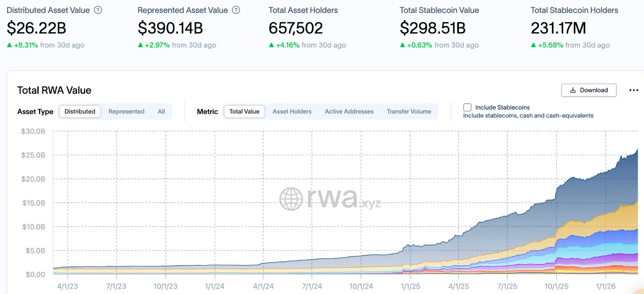Switch asset type to All
Image resolution: width=644 pixels, height=294 pixels.
[x=161, y=112]
